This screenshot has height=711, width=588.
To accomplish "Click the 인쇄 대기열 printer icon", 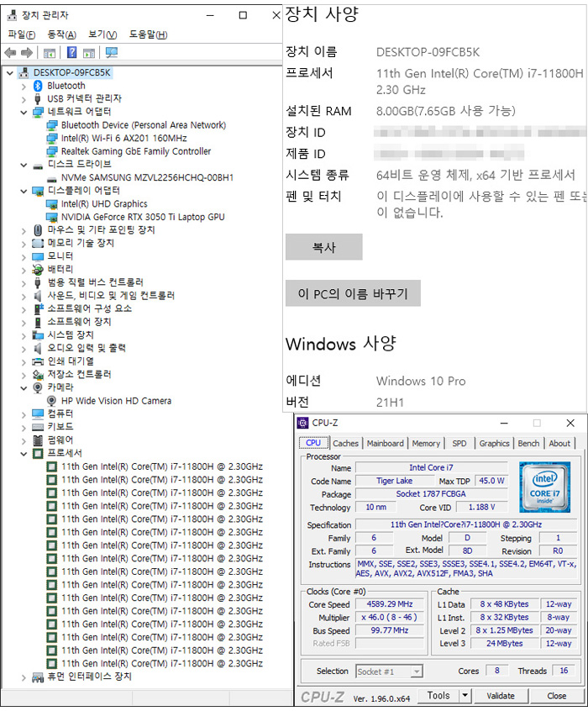I will point(38,362).
